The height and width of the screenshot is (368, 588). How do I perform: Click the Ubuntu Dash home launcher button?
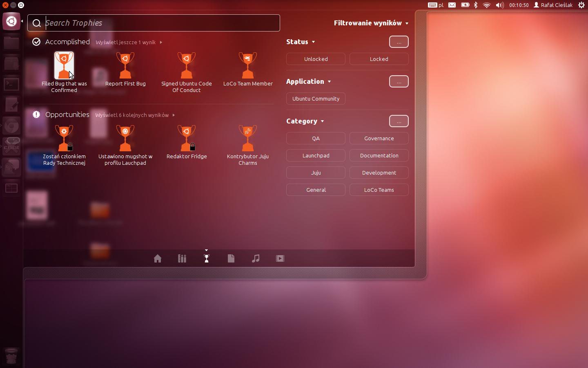click(11, 21)
